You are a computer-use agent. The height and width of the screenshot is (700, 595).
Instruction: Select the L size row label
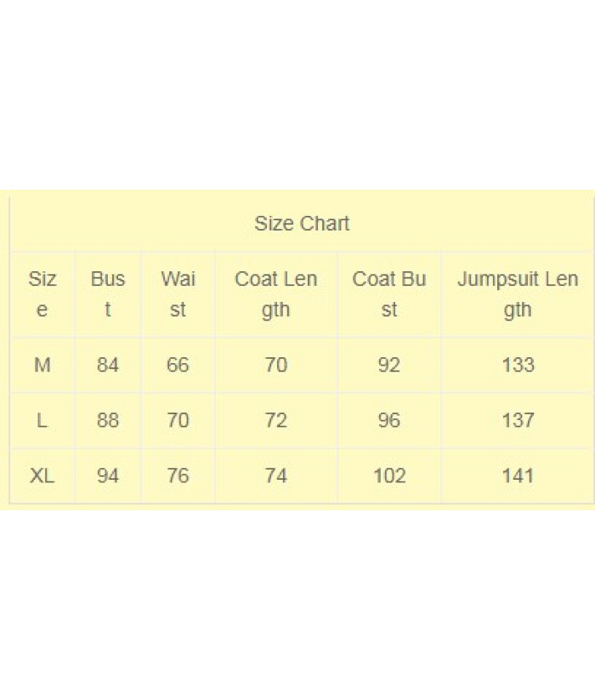(x=42, y=420)
